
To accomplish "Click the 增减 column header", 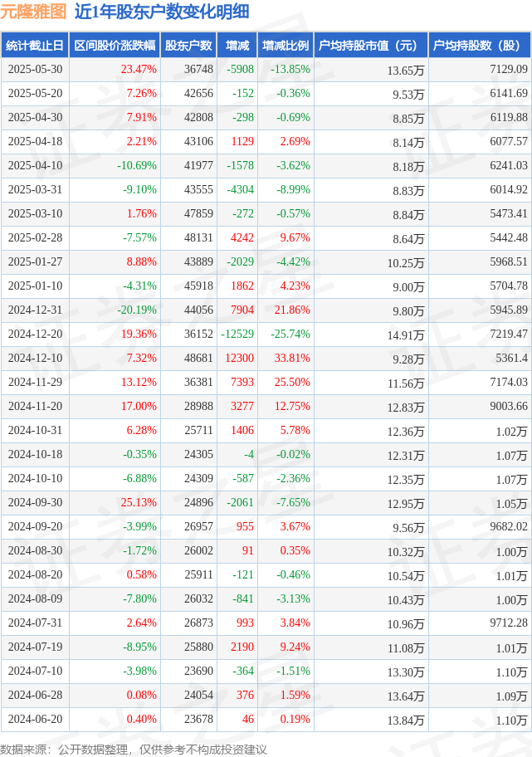I will tap(237, 46).
